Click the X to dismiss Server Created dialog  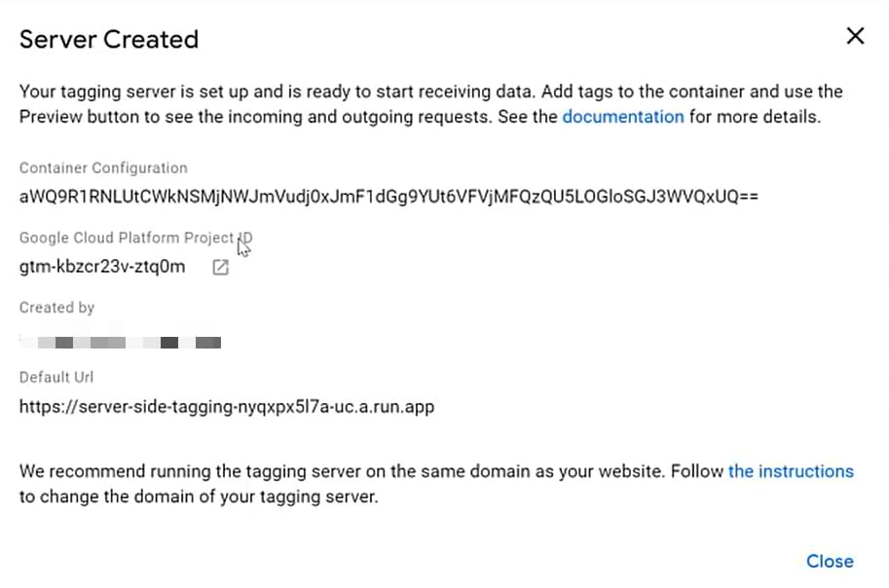point(855,36)
